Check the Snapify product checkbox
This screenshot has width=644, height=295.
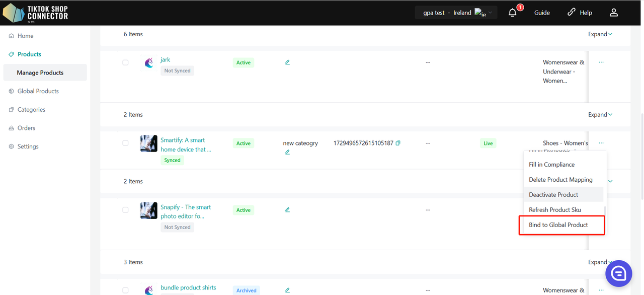[125, 210]
